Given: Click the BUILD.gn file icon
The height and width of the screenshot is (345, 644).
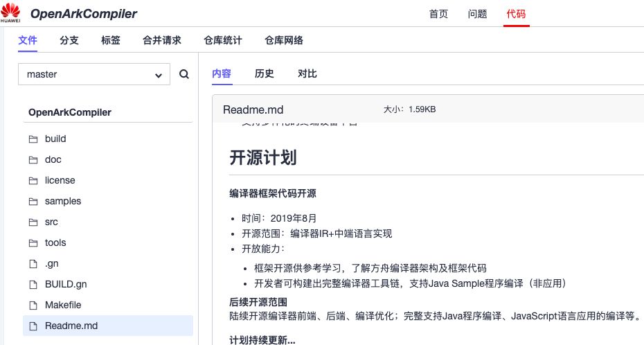Looking at the screenshot, I should point(33,285).
